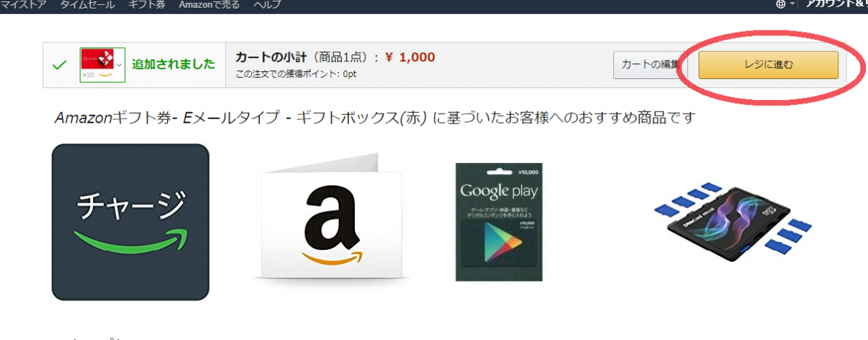Open the Google Play gift card product
868x340 pixels.
click(499, 222)
